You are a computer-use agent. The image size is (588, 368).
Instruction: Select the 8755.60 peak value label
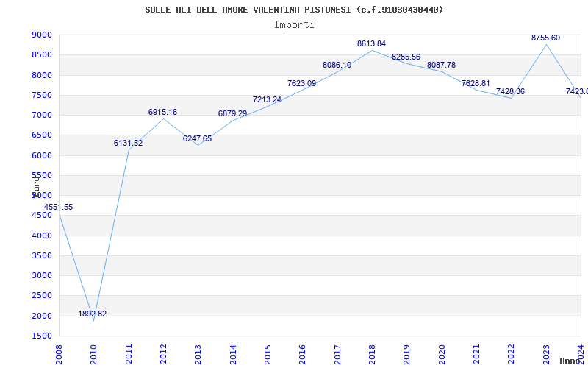click(545, 38)
